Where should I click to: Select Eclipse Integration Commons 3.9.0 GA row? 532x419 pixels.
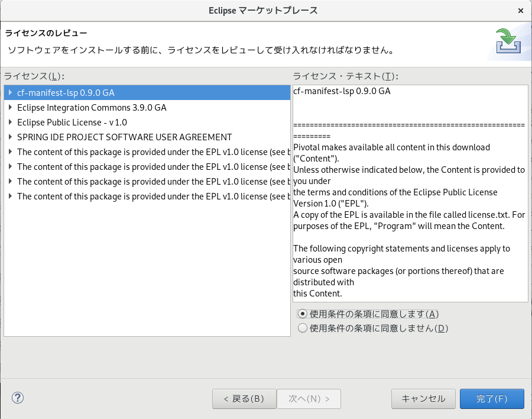coord(147,107)
